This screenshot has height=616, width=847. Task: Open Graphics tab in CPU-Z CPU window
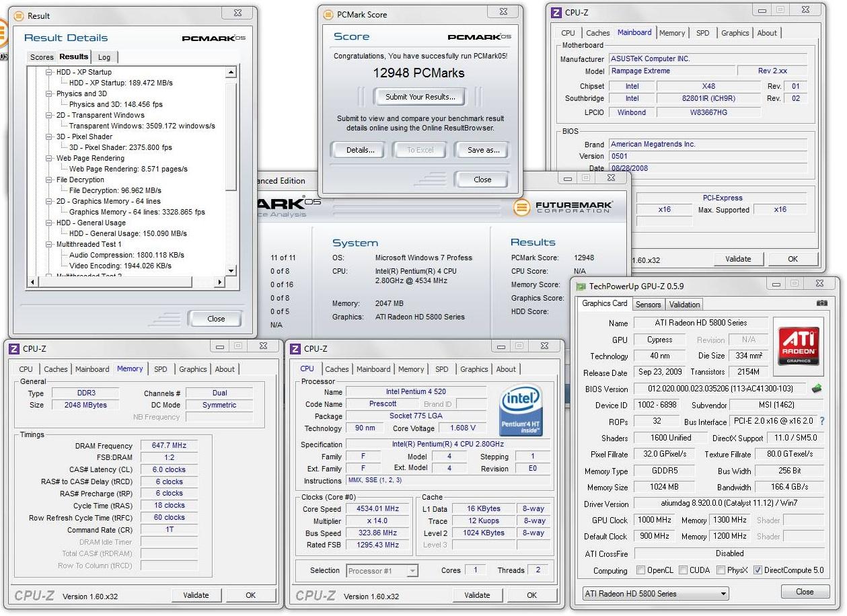click(x=474, y=369)
